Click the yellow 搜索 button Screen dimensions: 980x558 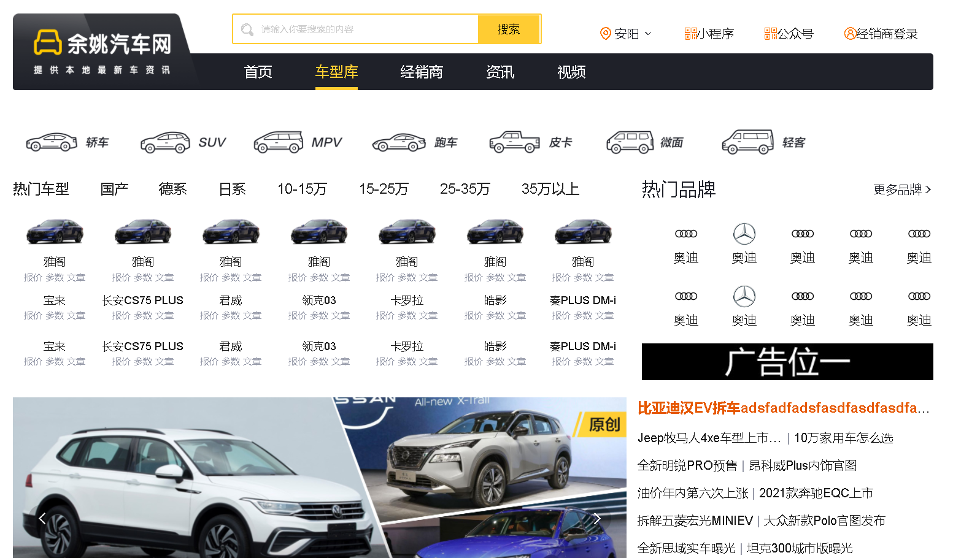pyautogui.click(x=509, y=29)
